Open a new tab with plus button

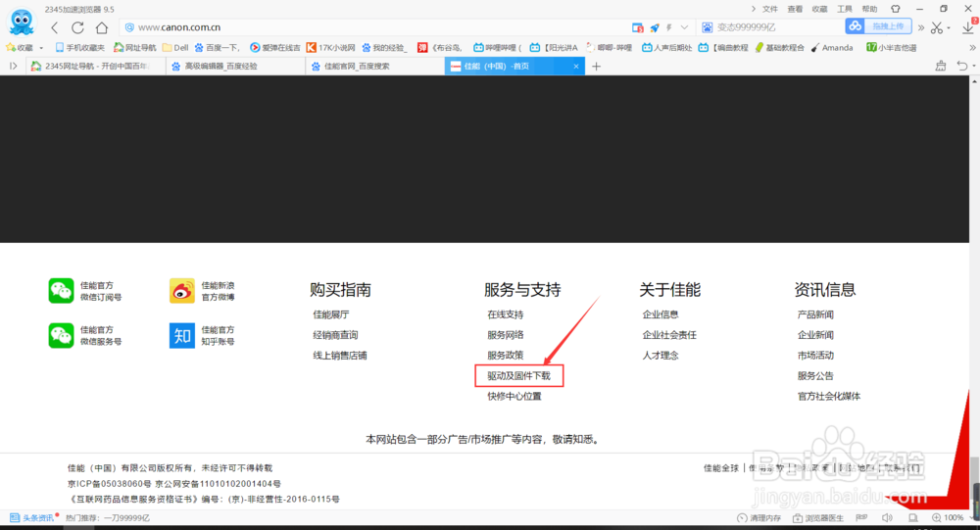click(x=596, y=66)
